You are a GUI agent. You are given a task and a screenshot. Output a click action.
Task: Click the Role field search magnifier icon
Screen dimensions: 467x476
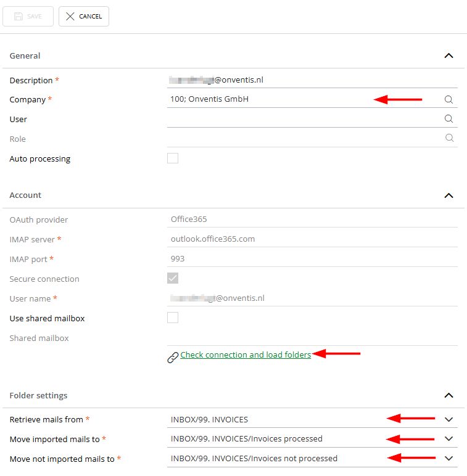coord(448,139)
